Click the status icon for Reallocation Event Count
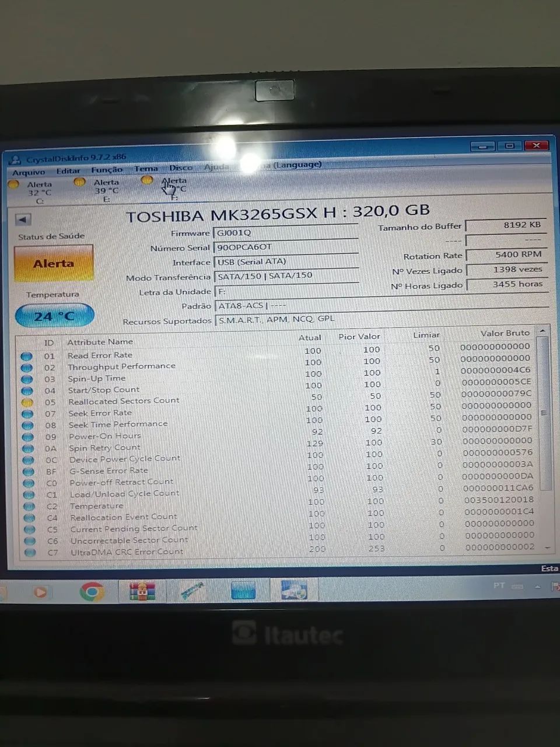560x747 pixels. click(x=30, y=518)
